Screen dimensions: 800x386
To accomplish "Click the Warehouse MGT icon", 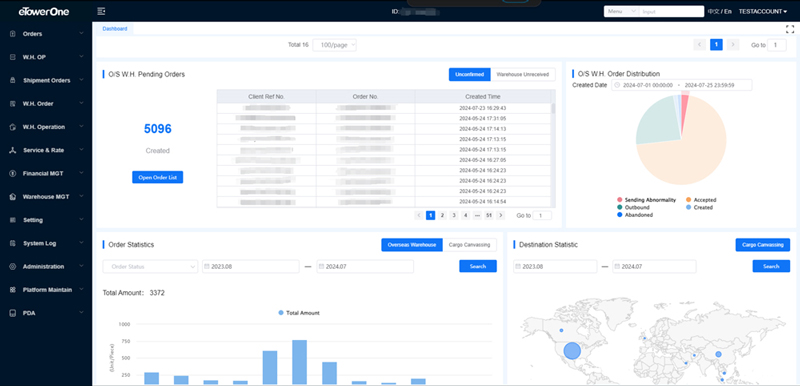I will click(13, 197).
